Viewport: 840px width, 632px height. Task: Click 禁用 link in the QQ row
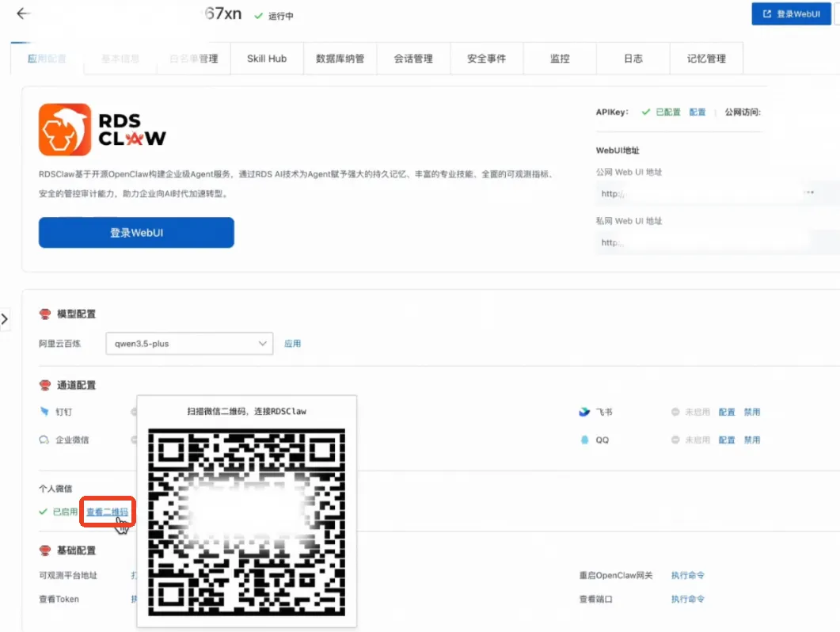point(751,440)
